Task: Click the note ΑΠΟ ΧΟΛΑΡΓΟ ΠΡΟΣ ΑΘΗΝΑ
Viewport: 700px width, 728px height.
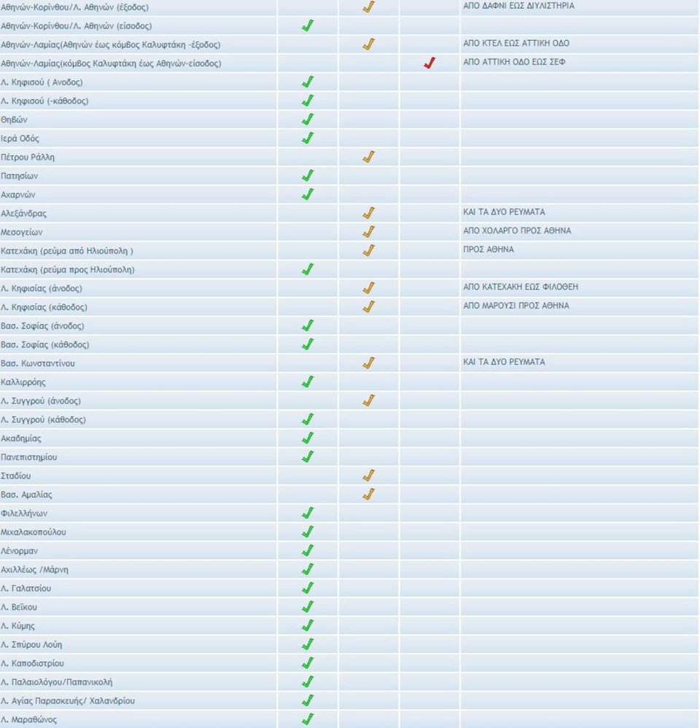Action: pyautogui.click(x=517, y=231)
